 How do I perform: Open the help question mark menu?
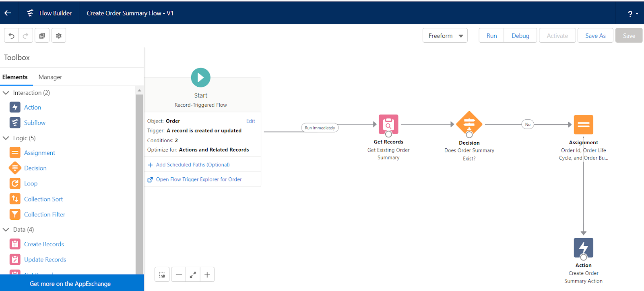point(633,14)
